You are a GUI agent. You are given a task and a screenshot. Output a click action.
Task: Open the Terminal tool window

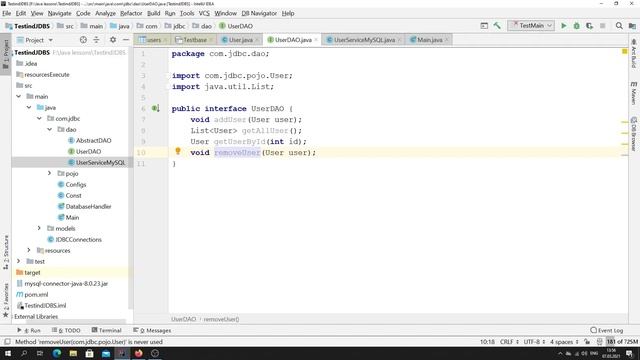click(107, 330)
